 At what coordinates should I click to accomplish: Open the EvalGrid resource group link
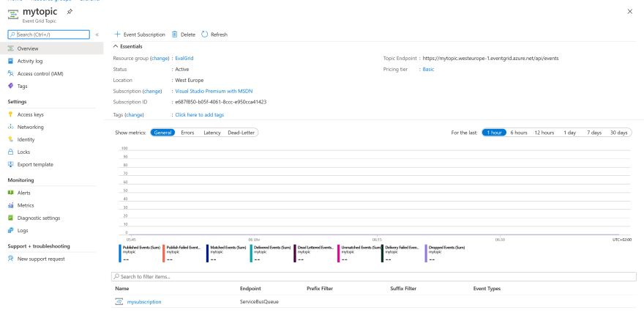point(184,59)
